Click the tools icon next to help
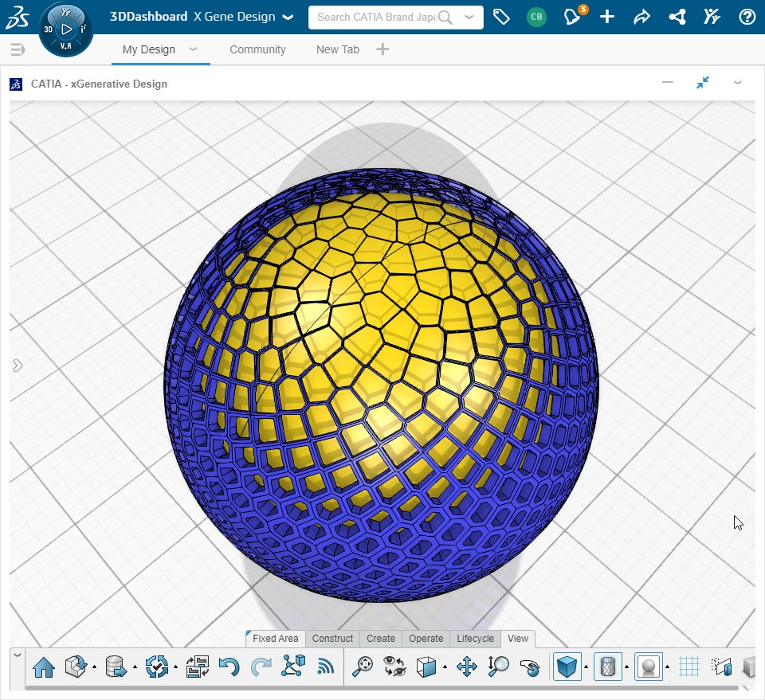The width and height of the screenshot is (765, 700). point(712,17)
